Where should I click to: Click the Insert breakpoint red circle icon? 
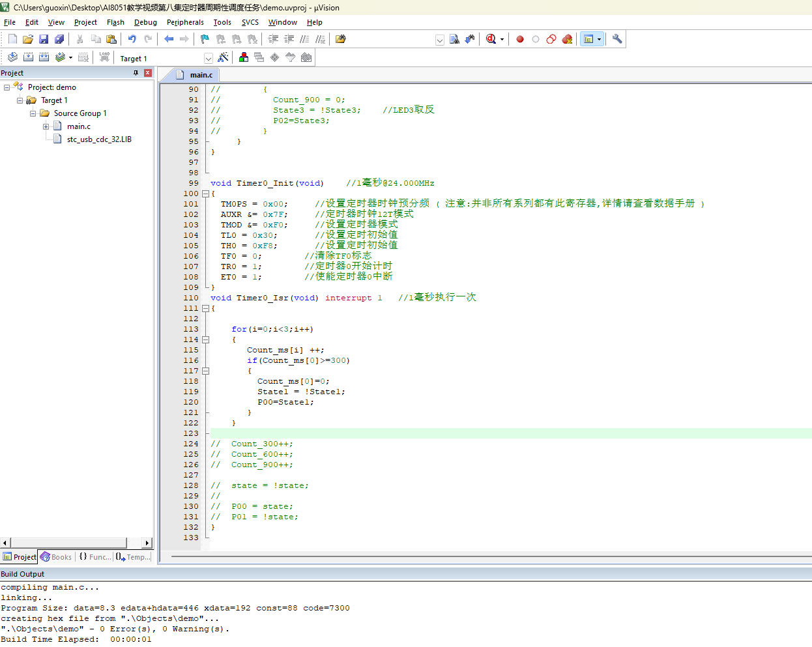pyautogui.click(x=520, y=39)
